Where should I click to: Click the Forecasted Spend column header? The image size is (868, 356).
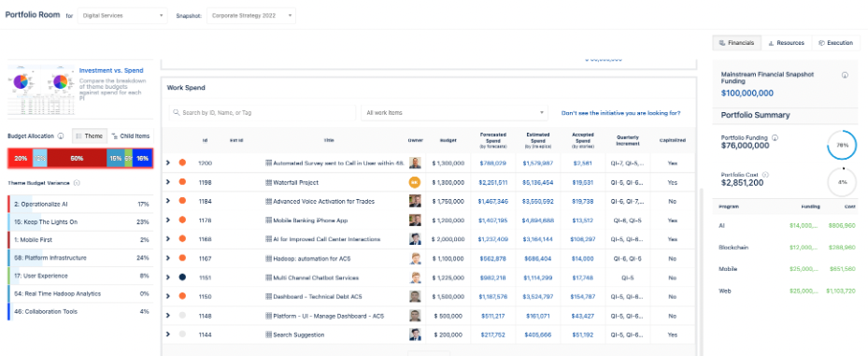[x=492, y=141]
